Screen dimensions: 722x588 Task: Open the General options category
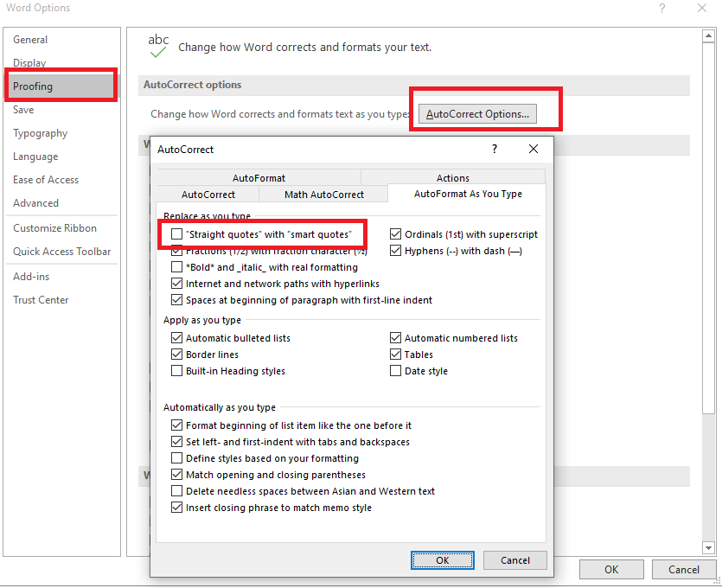[61, 40]
